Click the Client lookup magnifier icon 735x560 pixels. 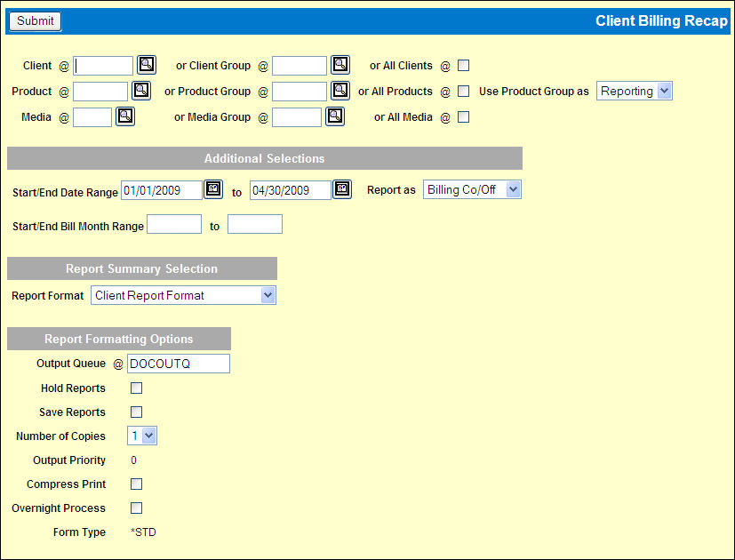pos(147,65)
